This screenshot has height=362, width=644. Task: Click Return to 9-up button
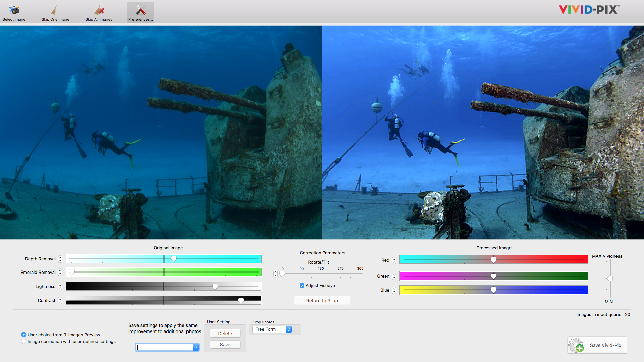[322, 301]
